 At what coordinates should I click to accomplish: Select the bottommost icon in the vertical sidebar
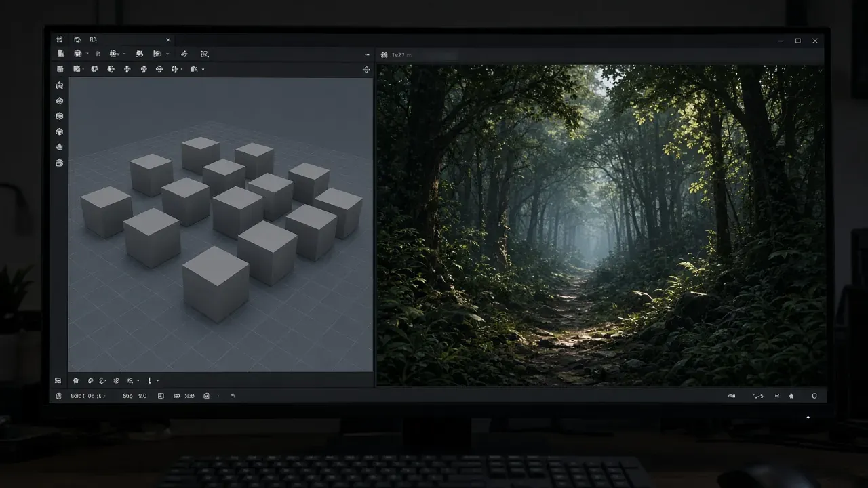click(60, 163)
